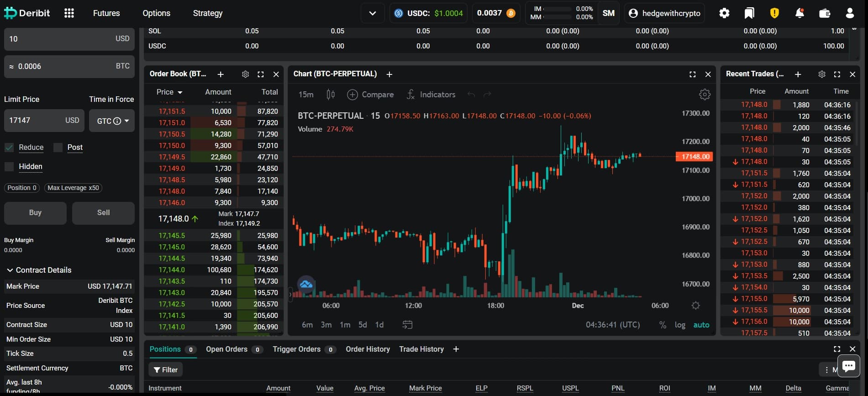Click the USD amount input field
This screenshot has height=396, width=868.
(x=69, y=39)
